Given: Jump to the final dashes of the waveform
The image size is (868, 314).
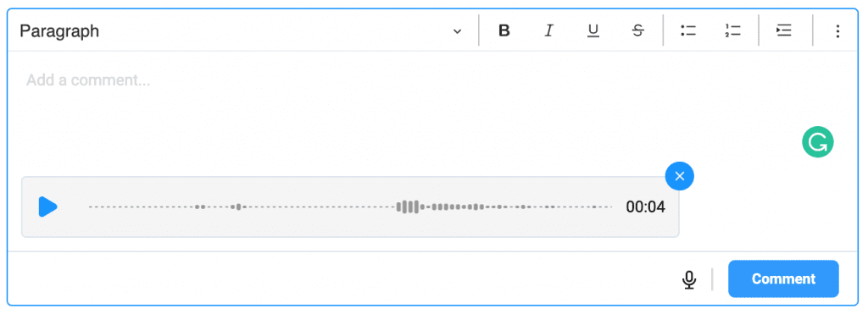Looking at the screenshot, I should [604, 207].
